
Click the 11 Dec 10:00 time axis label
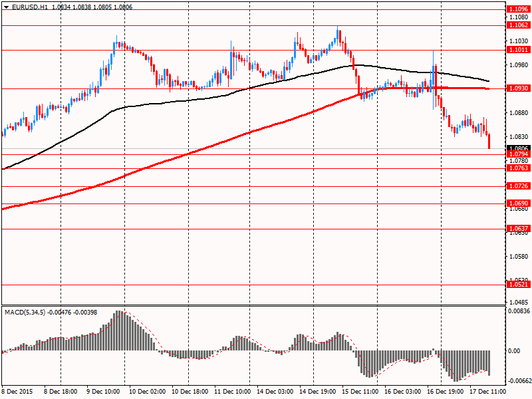(x=232, y=392)
